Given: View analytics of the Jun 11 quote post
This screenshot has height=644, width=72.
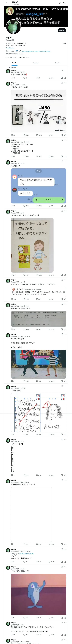Looking at the screenshot, I should [51, 299].
